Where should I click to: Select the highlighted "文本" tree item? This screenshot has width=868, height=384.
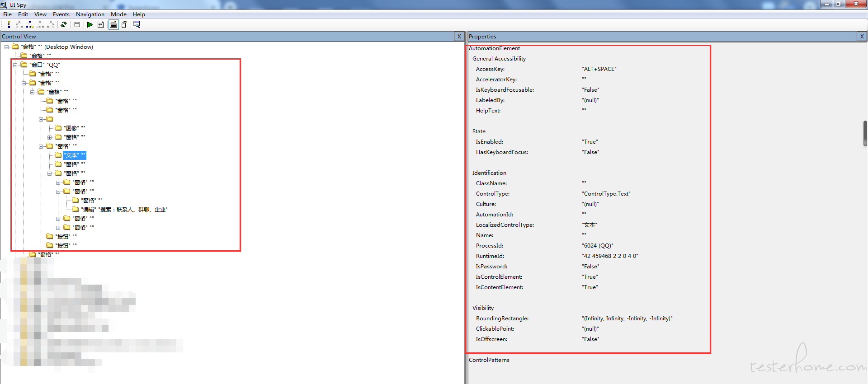pos(75,155)
